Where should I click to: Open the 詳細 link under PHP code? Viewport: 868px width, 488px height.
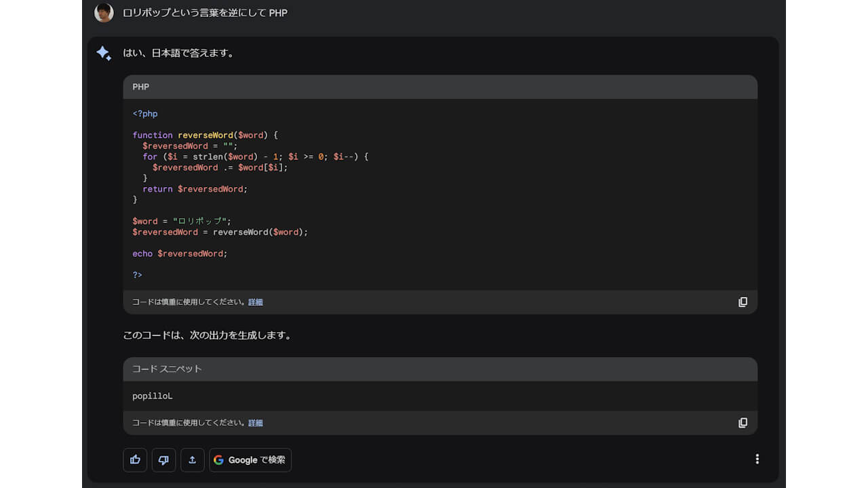click(256, 302)
